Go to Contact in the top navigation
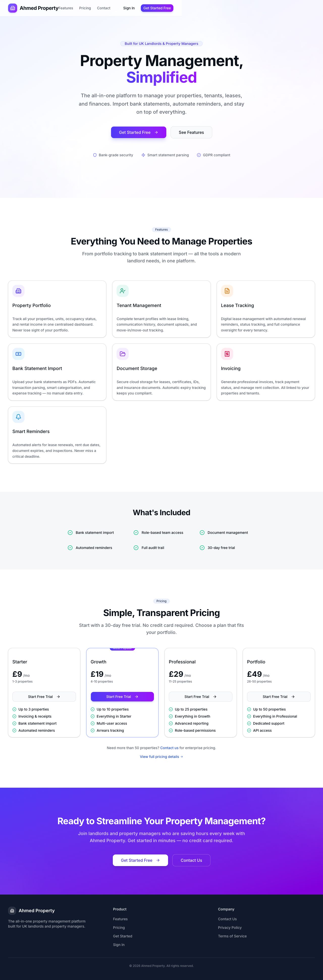323x980 pixels. coord(104,8)
